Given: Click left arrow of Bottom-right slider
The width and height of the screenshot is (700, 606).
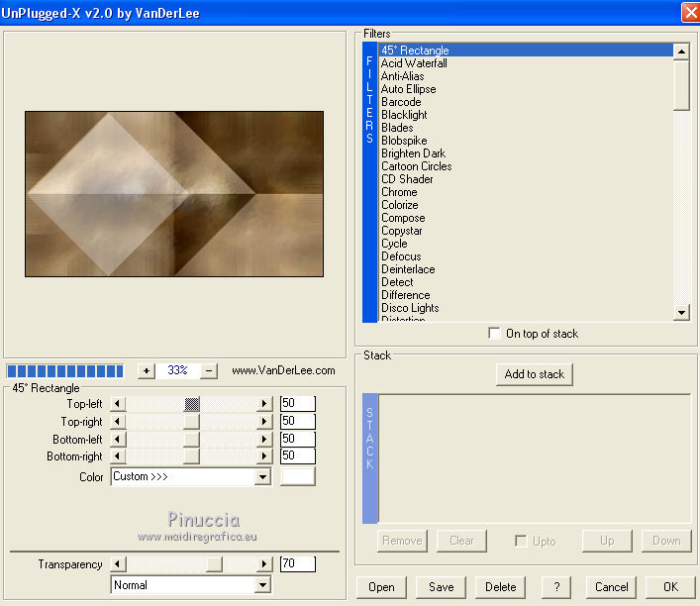Looking at the screenshot, I should (x=118, y=455).
